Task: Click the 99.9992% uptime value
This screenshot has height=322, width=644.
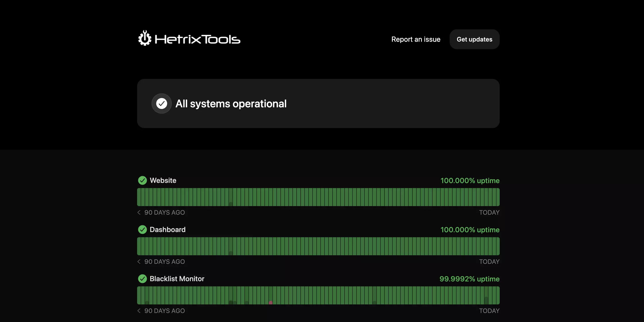Action: tap(469, 279)
